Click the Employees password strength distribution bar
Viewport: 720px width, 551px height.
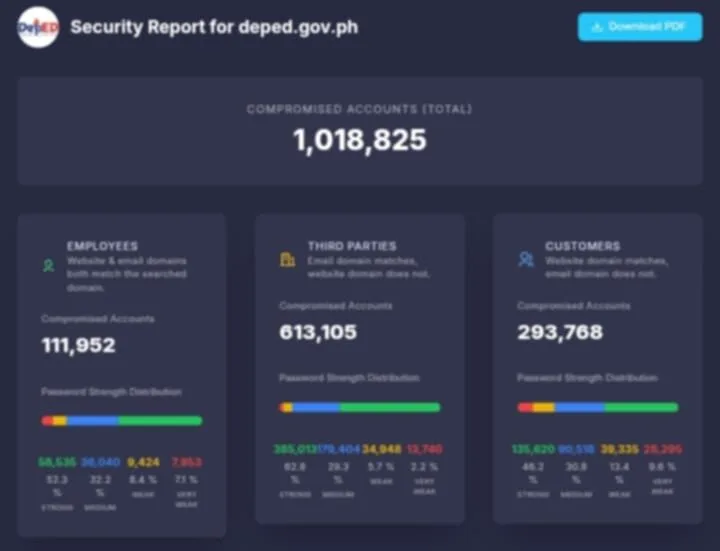(121, 421)
